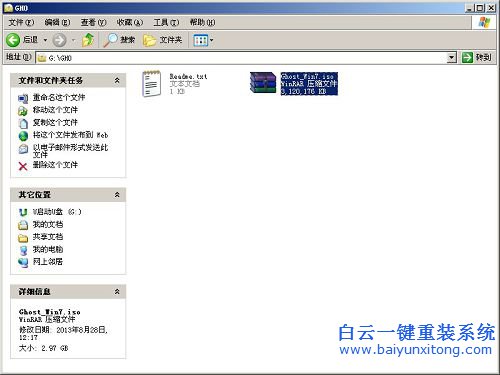Click the GHO window title icon
Screen dimensions: 500x375
click(8, 7)
